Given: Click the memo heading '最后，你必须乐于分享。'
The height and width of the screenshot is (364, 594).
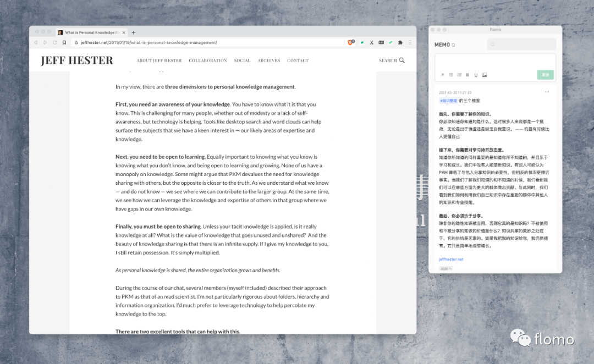Looking at the screenshot, I should click(x=461, y=216).
